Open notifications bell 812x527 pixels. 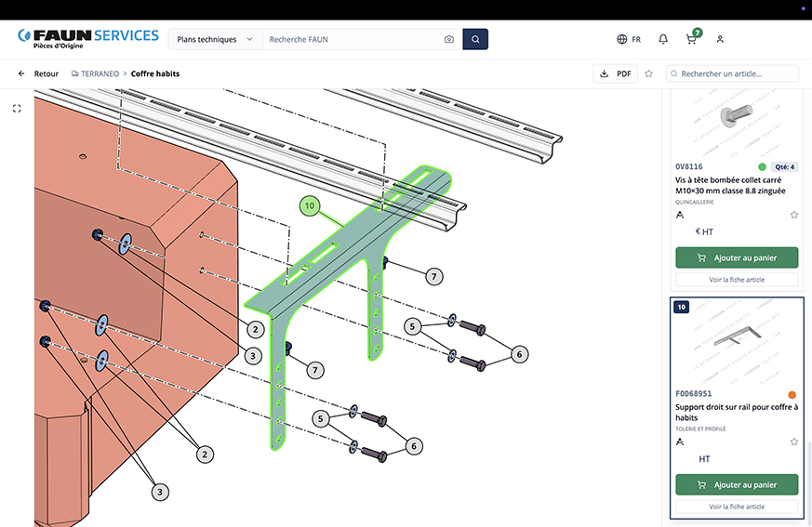663,39
